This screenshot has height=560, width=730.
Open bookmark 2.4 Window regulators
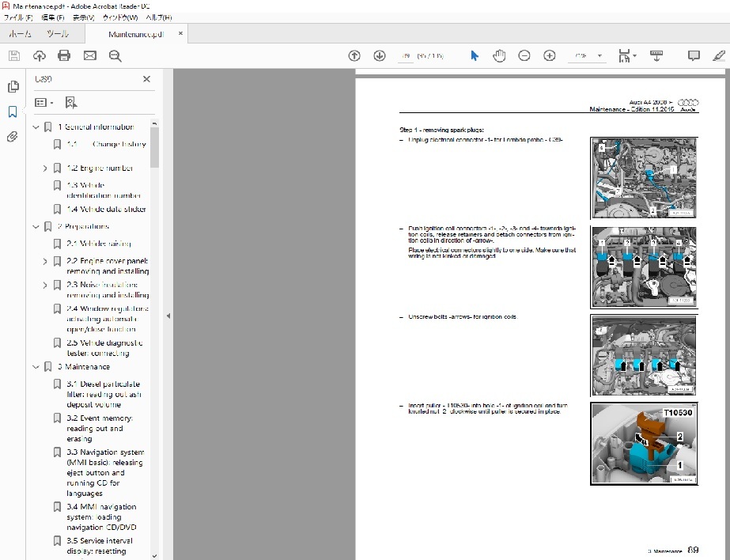[x=108, y=319]
